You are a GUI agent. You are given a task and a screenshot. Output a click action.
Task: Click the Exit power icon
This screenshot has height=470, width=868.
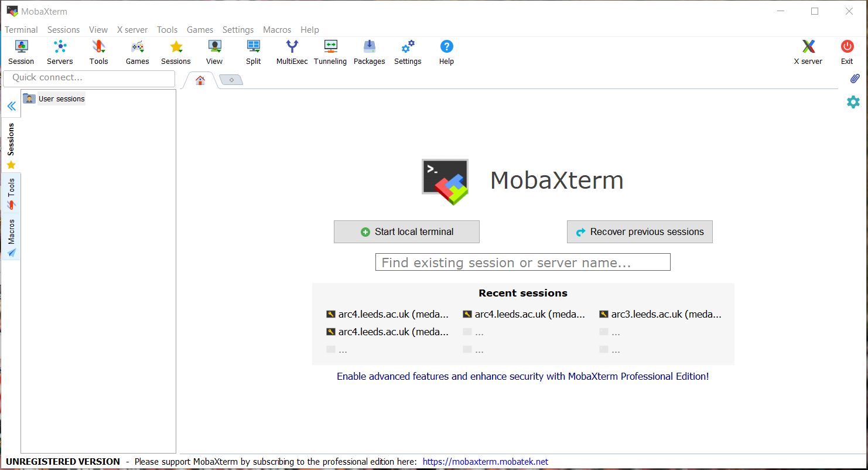tap(847, 52)
